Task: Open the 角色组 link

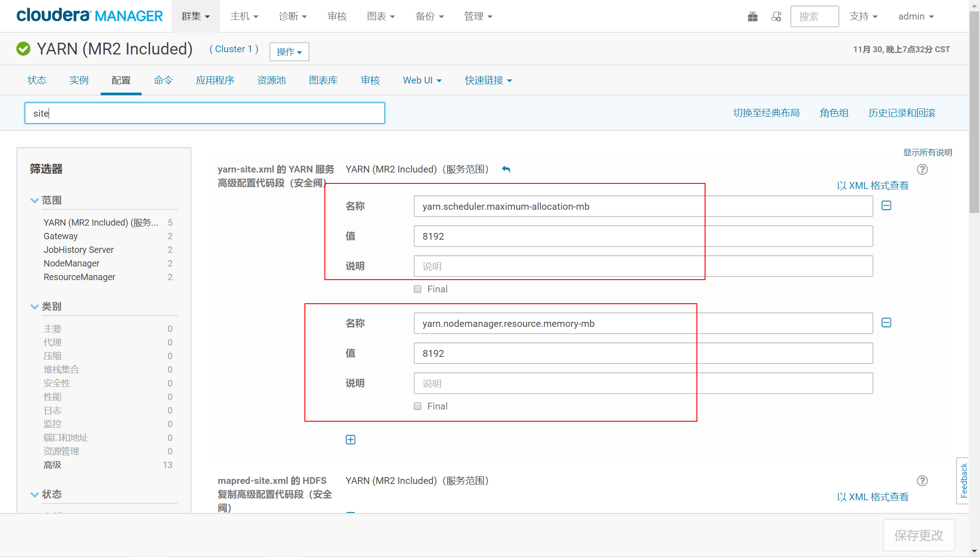Action: pyautogui.click(x=834, y=113)
